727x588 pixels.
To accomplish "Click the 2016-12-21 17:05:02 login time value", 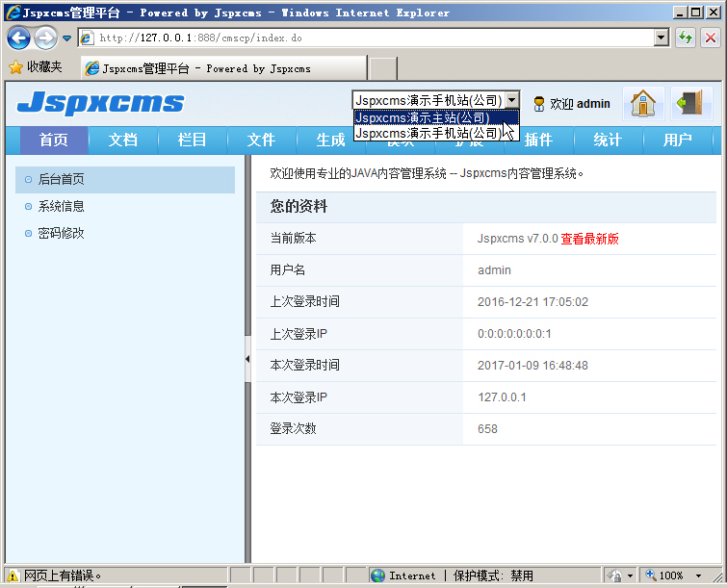I will pyautogui.click(x=532, y=302).
